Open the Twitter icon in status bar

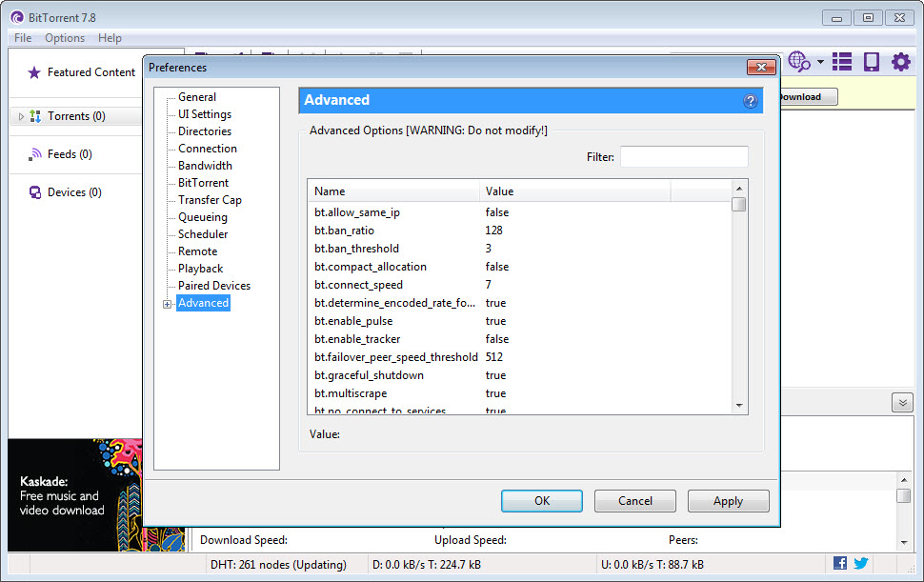tap(861, 563)
